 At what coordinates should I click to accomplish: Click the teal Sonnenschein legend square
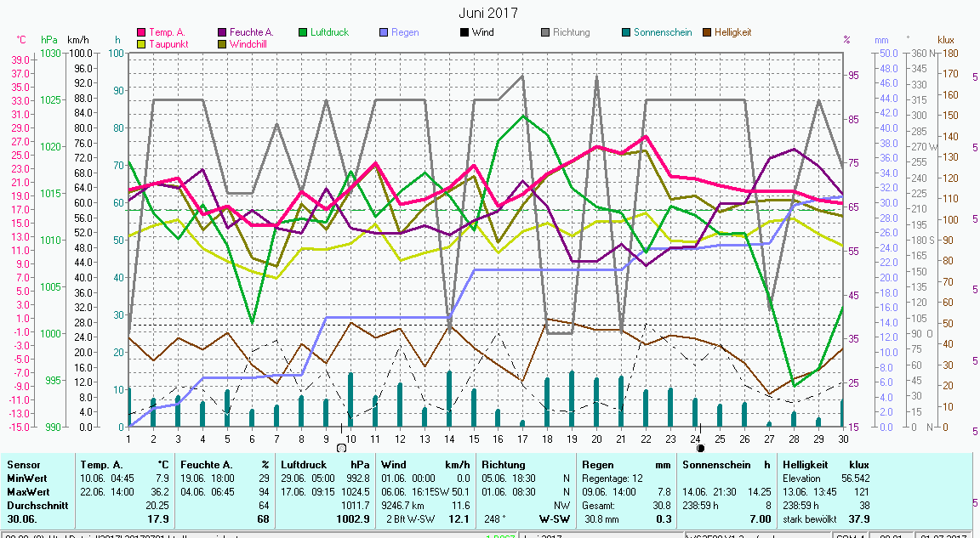(x=625, y=33)
